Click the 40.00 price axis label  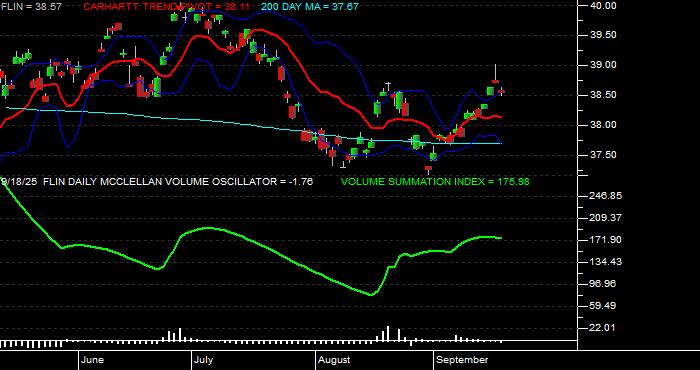603,5
